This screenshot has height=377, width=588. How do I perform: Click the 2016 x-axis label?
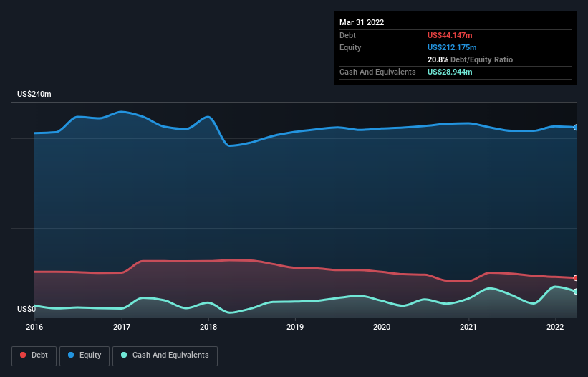click(x=34, y=327)
